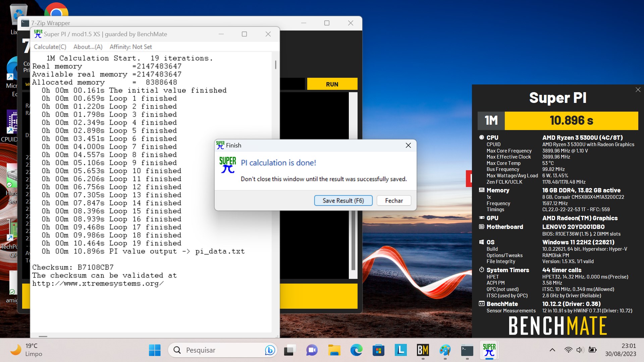Open Microsoft Store from taskbar
Image resolution: width=644 pixels, height=362 pixels.
click(x=378, y=350)
